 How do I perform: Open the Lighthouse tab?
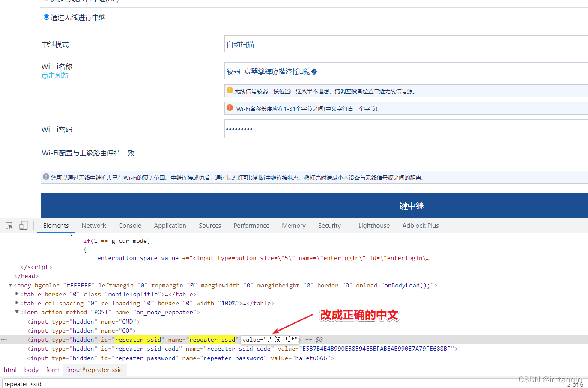pyautogui.click(x=374, y=226)
